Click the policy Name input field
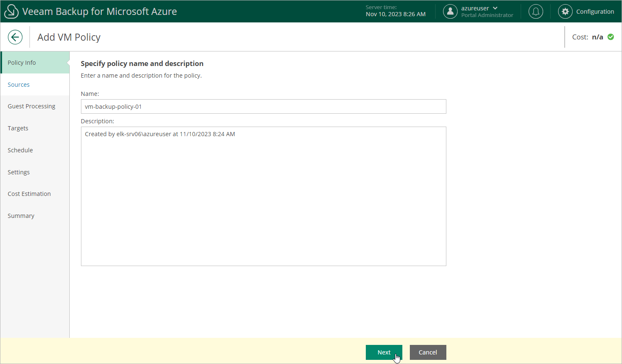The height and width of the screenshot is (364, 622). tap(263, 107)
